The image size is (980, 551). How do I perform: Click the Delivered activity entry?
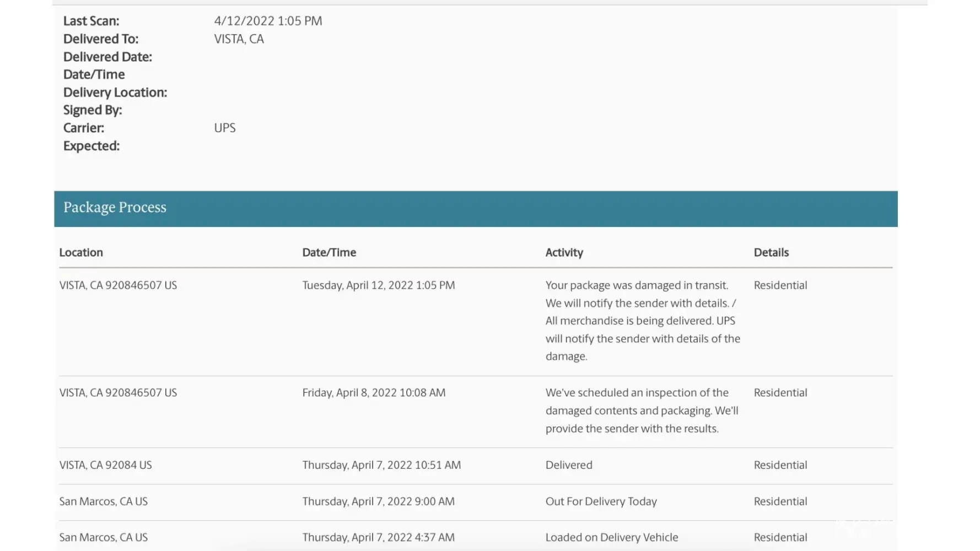pyautogui.click(x=569, y=465)
